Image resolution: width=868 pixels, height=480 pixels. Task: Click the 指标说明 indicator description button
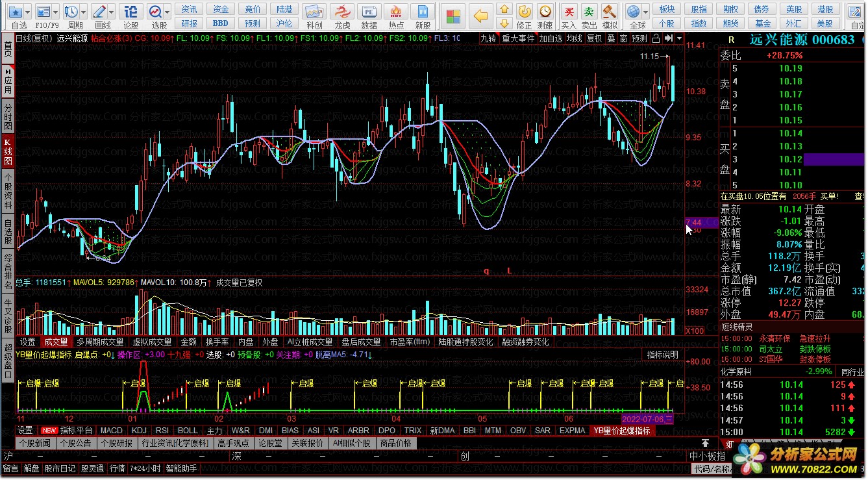pos(663,355)
